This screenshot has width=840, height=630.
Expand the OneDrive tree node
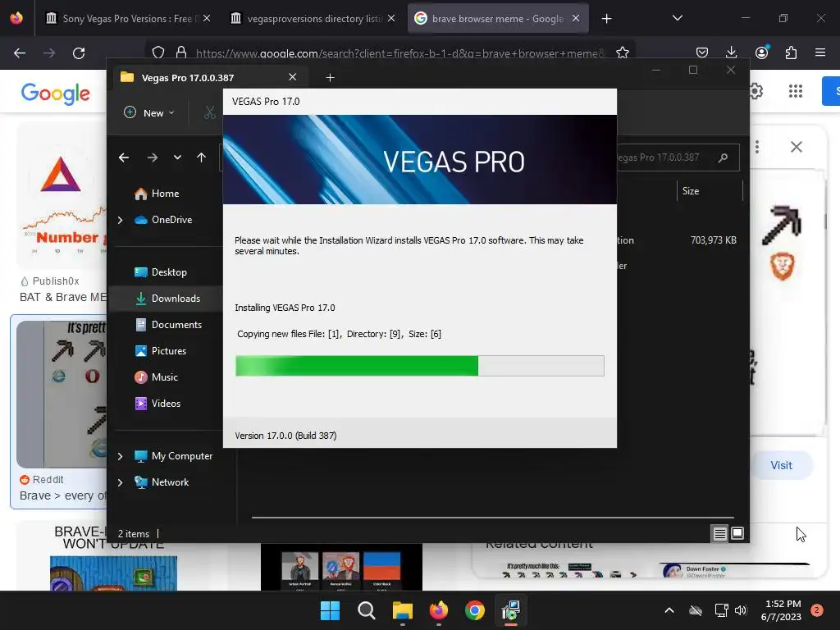coord(120,220)
